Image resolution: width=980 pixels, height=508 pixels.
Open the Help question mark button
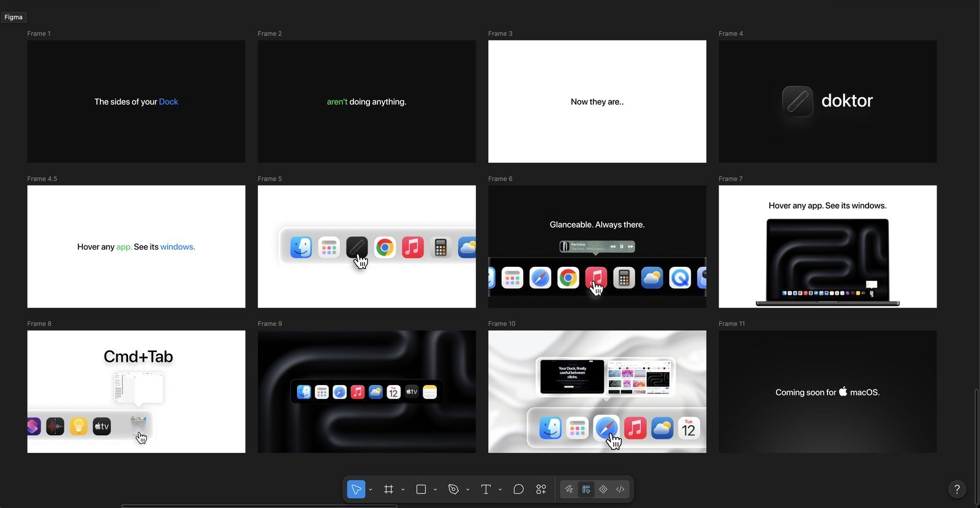[957, 489]
